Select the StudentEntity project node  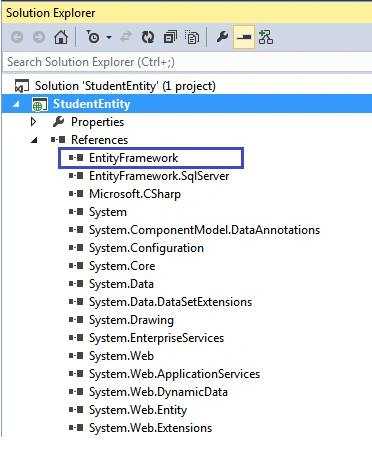(92, 104)
